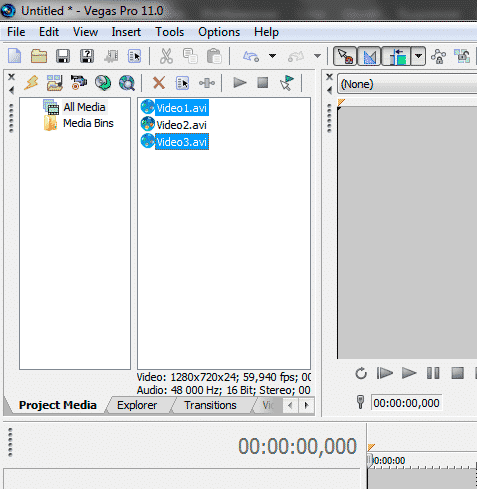The height and width of the screenshot is (489, 477).
Task: Collapse Project Media panel with arrow
Action: coord(11,90)
